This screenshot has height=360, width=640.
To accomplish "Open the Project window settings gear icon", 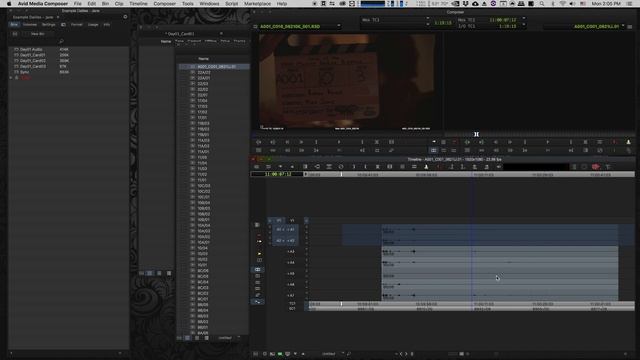I will [x=125, y=17].
